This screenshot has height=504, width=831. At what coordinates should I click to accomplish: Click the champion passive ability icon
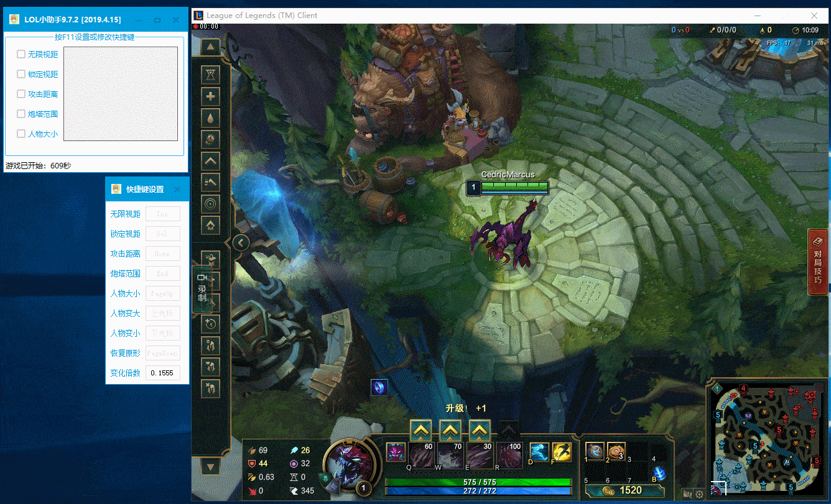(396, 452)
